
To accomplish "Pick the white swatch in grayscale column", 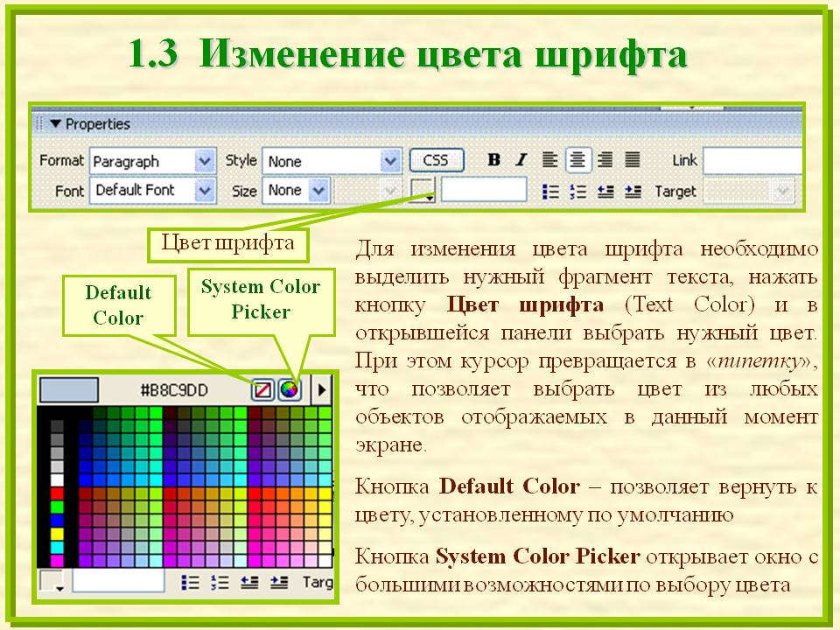I will pyautogui.click(x=57, y=479).
